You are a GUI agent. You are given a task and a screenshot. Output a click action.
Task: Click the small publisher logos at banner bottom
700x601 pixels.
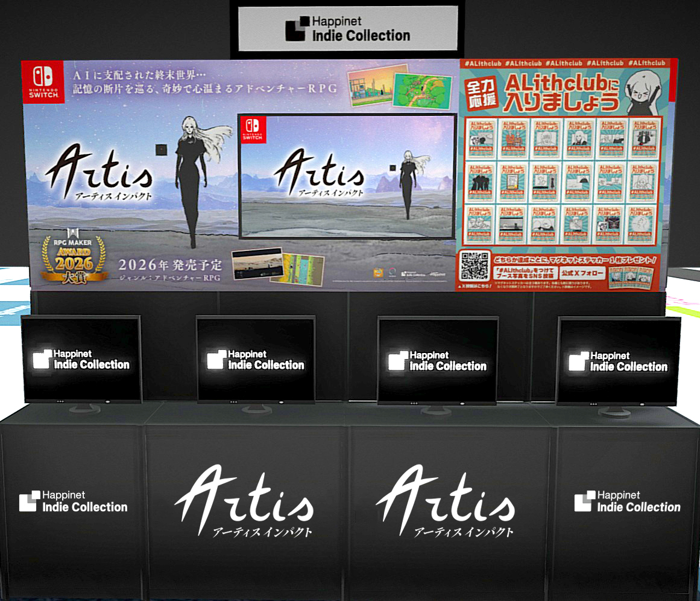[410, 273]
